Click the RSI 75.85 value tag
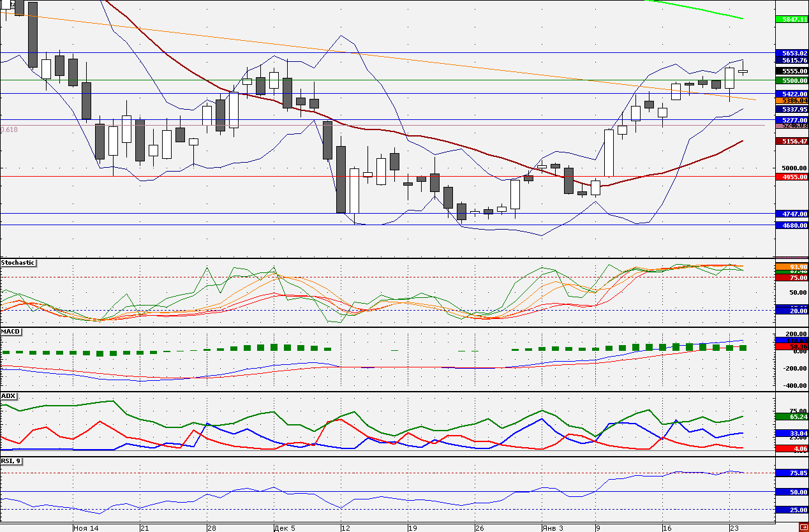The image size is (809, 532). click(x=790, y=473)
